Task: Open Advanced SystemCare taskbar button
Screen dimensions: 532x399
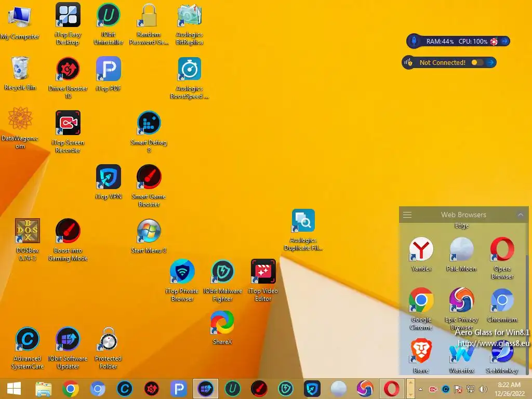Action: pos(125,389)
